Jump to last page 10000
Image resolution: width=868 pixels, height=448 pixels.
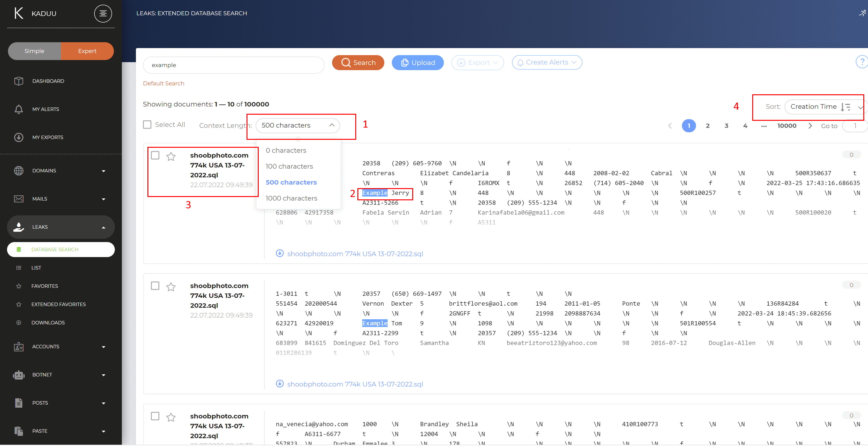click(x=787, y=126)
